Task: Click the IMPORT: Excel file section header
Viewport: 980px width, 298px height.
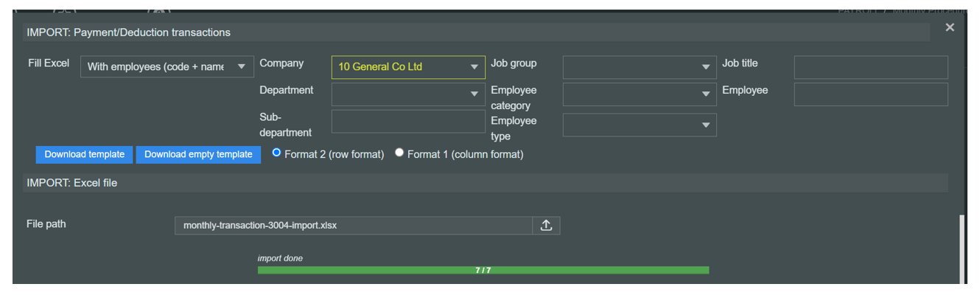Action: pyautogui.click(x=71, y=183)
